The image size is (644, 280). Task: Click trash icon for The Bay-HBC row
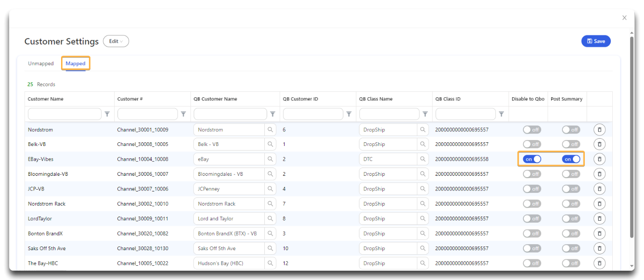599,263
